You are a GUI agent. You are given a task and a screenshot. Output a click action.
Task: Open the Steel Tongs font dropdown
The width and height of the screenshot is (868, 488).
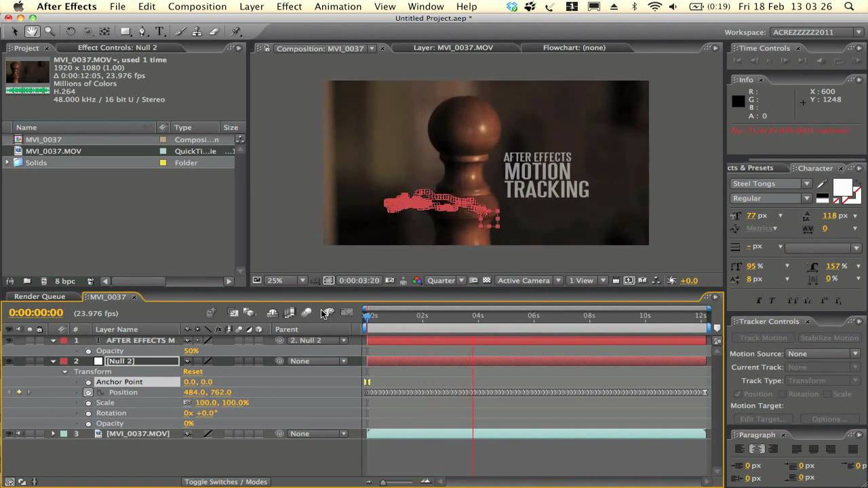(x=771, y=184)
